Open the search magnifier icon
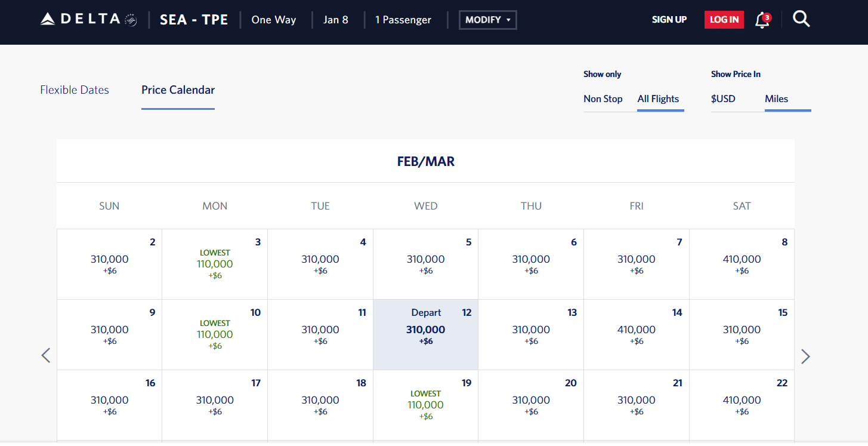The width and height of the screenshot is (868, 446). pos(801,20)
